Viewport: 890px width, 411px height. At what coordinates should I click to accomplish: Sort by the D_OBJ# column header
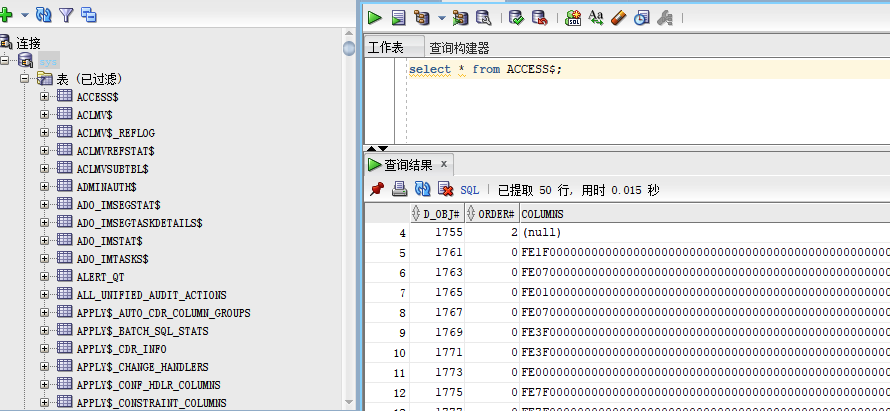coord(437,213)
